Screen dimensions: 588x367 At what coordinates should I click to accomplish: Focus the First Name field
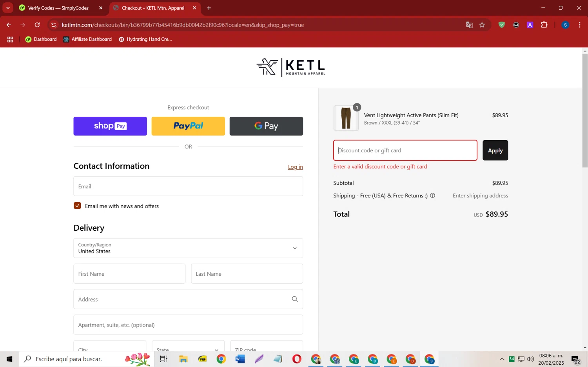(129, 273)
